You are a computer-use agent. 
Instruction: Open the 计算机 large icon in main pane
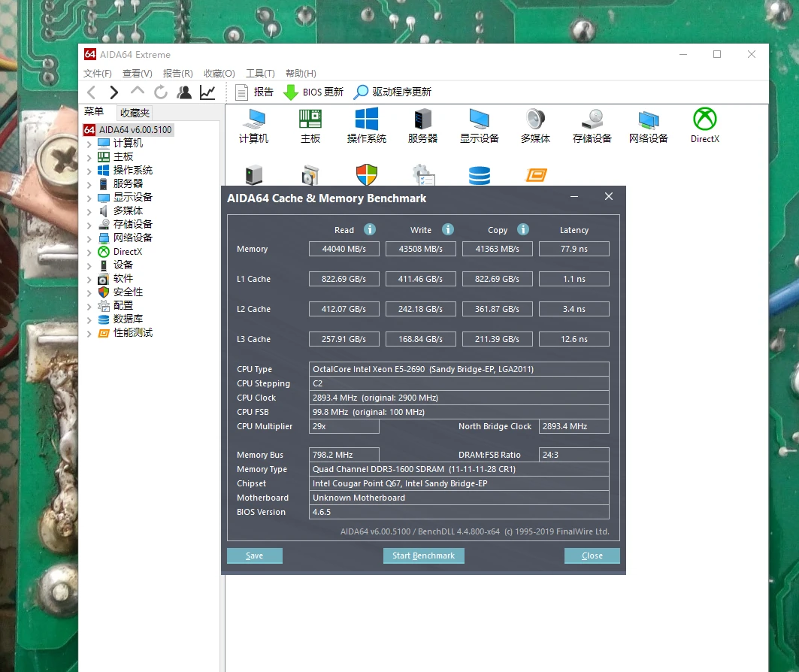[254, 126]
